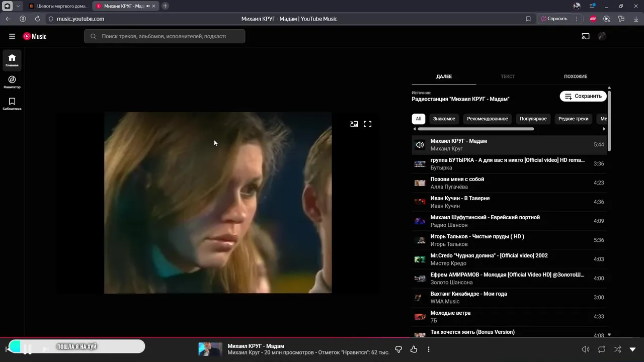Close the Михаил КРУГ tab
The image size is (644, 362).
[x=154, y=6]
